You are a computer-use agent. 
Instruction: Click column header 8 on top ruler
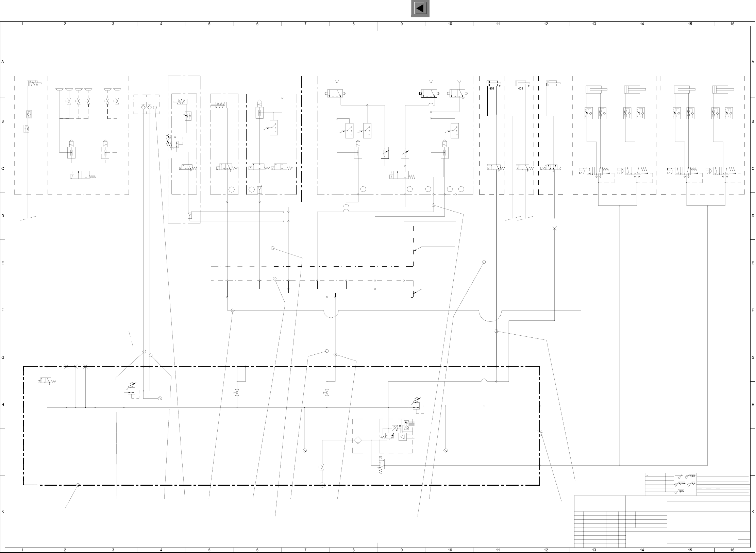click(353, 24)
